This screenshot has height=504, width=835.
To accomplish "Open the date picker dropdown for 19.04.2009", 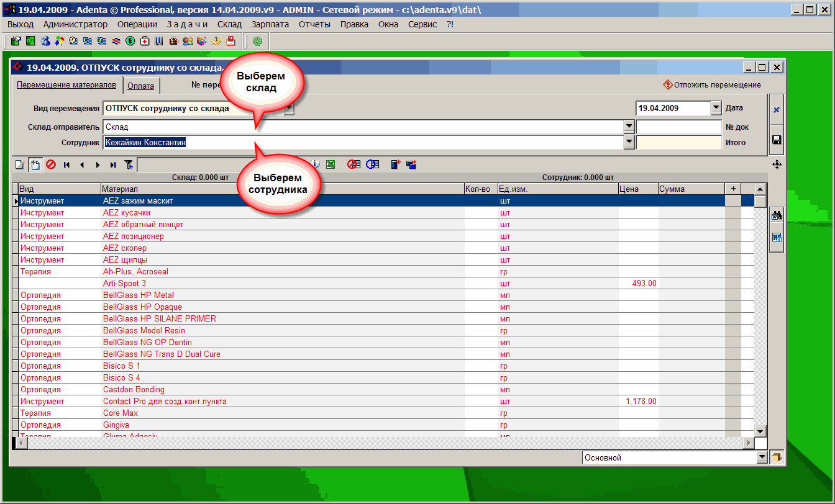I will [x=715, y=108].
